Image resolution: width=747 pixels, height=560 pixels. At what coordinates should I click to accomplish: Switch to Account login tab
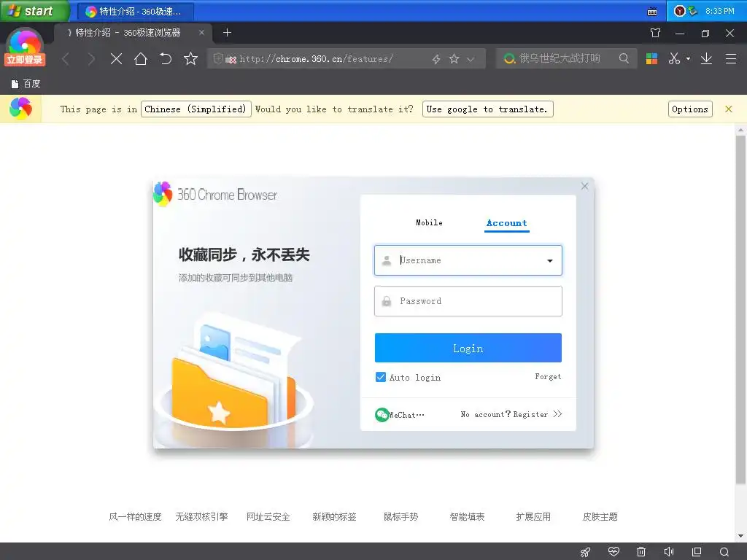pyautogui.click(x=506, y=223)
